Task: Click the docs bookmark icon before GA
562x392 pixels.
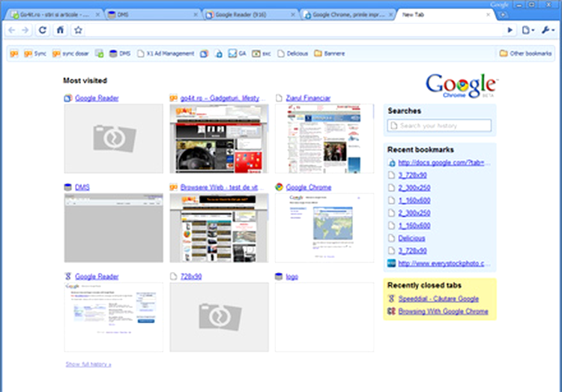Action: point(219,53)
